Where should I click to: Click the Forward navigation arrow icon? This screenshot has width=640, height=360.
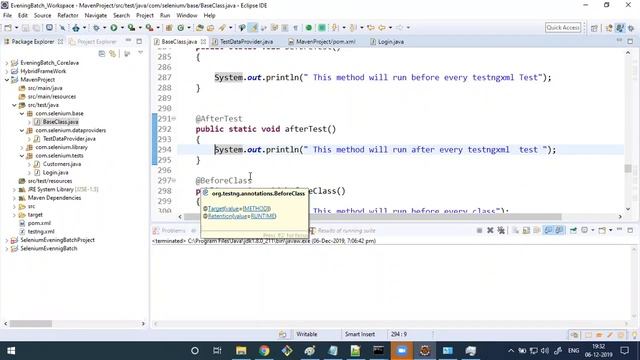(399, 28)
